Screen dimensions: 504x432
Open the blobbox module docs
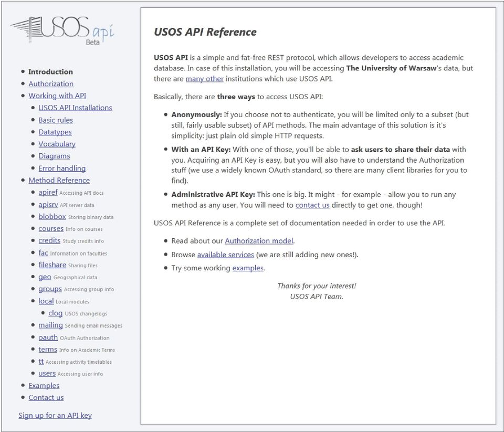click(x=52, y=217)
